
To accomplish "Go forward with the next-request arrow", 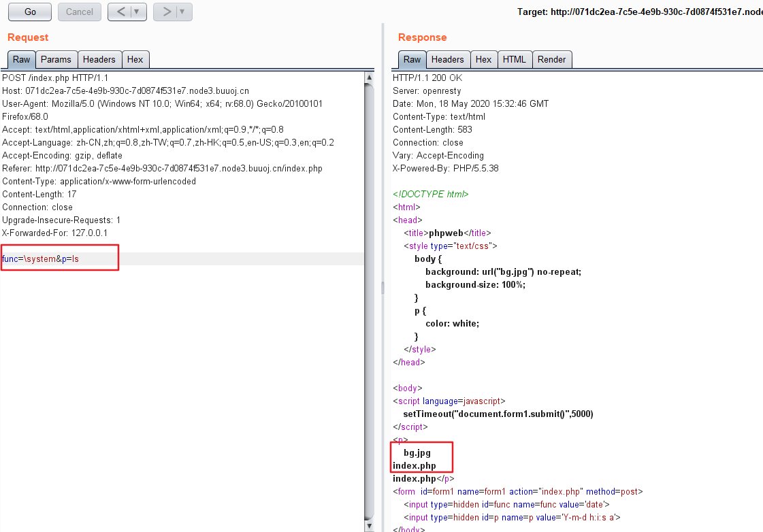I will tap(167, 12).
